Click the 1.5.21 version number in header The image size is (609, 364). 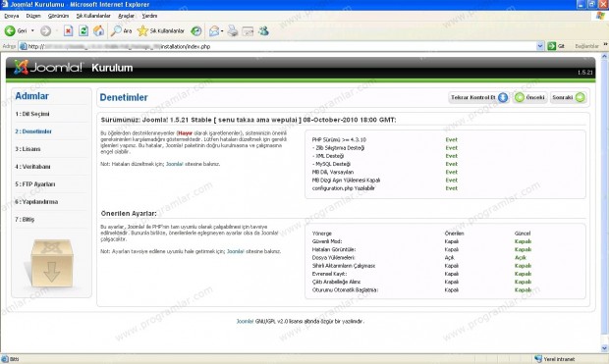(x=584, y=73)
